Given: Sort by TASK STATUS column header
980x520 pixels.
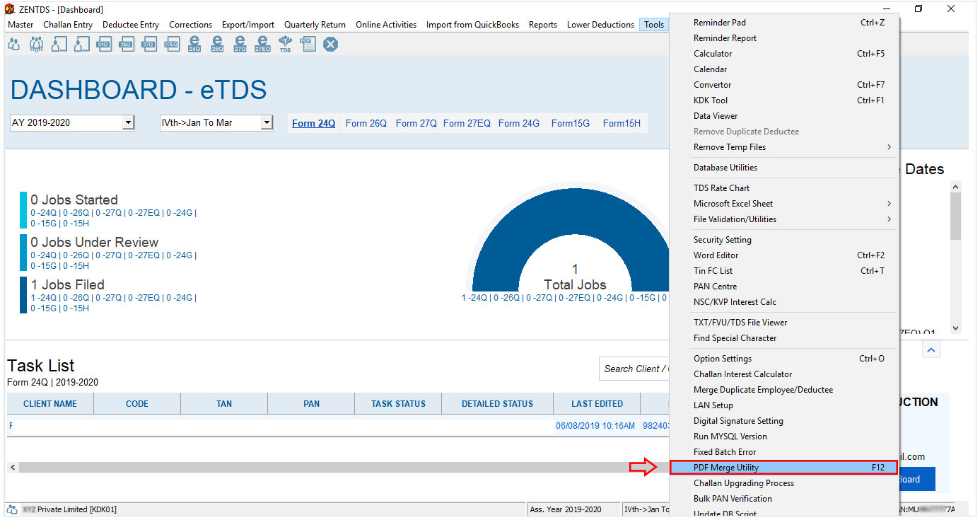Looking at the screenshot, I should point(398,404).
